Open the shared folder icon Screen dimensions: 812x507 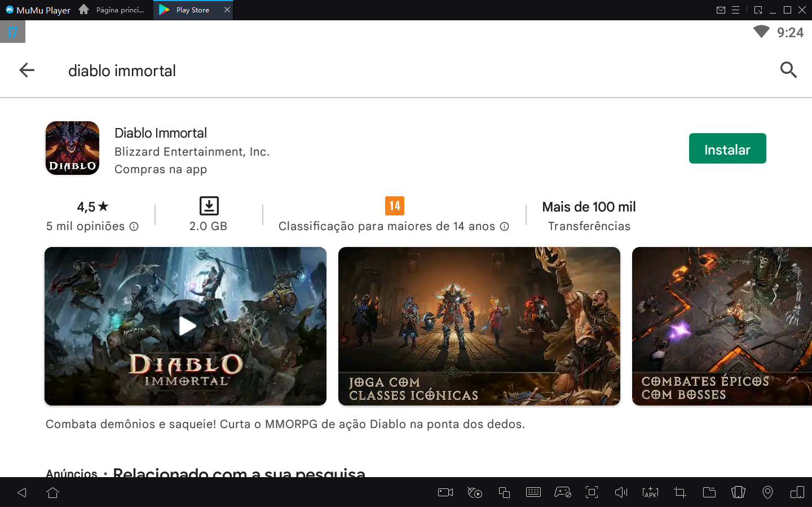709,492
